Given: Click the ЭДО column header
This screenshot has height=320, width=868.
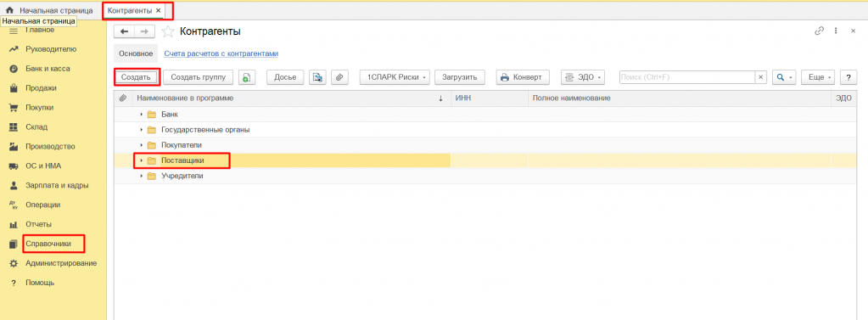Looking at the screenshot, I should coord(843,98).
